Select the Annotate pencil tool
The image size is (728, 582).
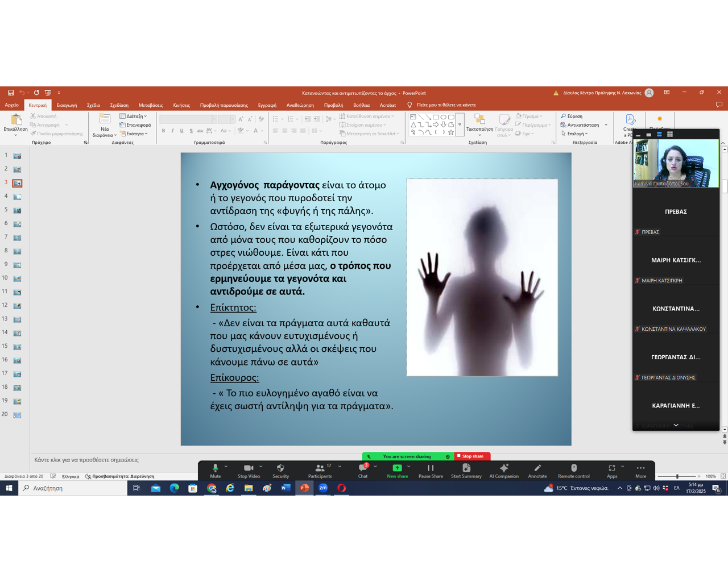(x=537, y=468)
